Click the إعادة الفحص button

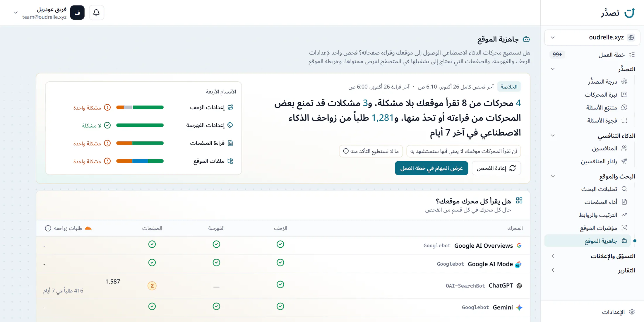point(496,168)
